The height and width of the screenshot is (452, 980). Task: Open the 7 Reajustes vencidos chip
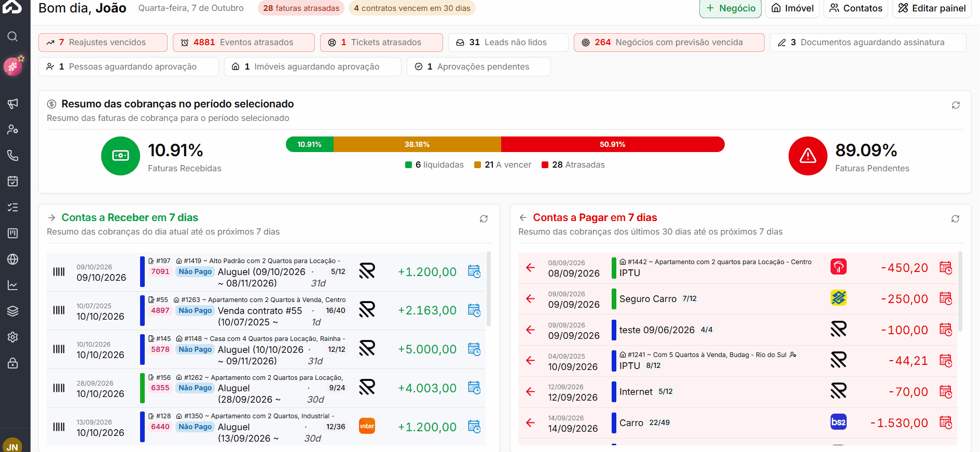103,43
